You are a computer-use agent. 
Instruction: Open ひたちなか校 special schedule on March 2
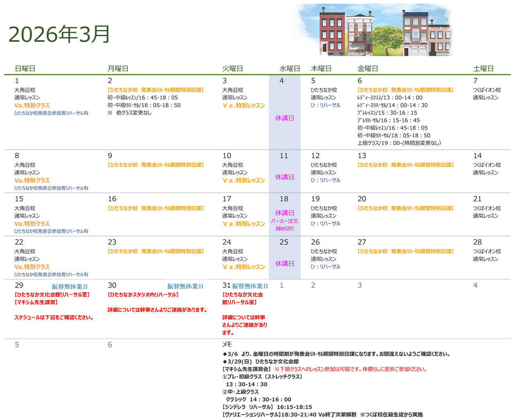point(156,90)
